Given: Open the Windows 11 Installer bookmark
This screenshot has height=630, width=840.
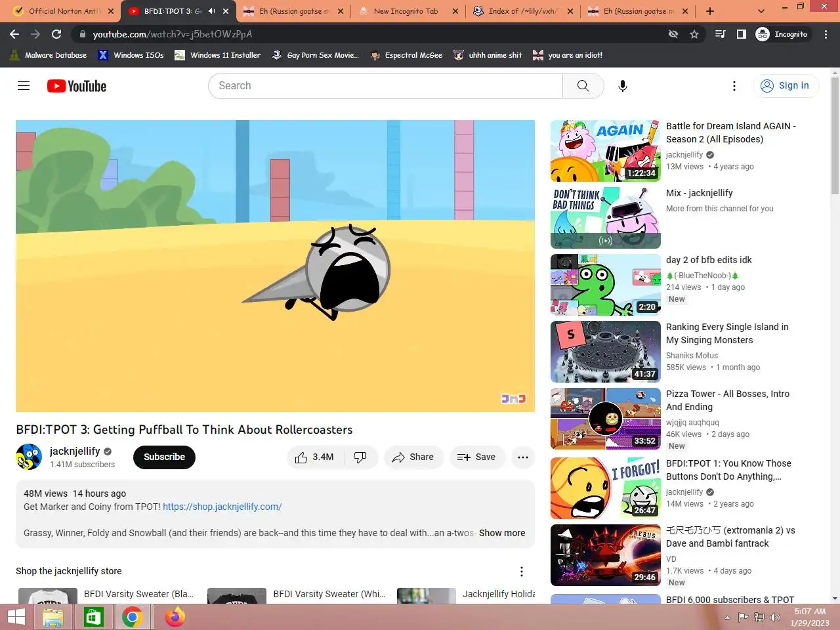Looking at the screenshot, I should [x=217, y=55].
